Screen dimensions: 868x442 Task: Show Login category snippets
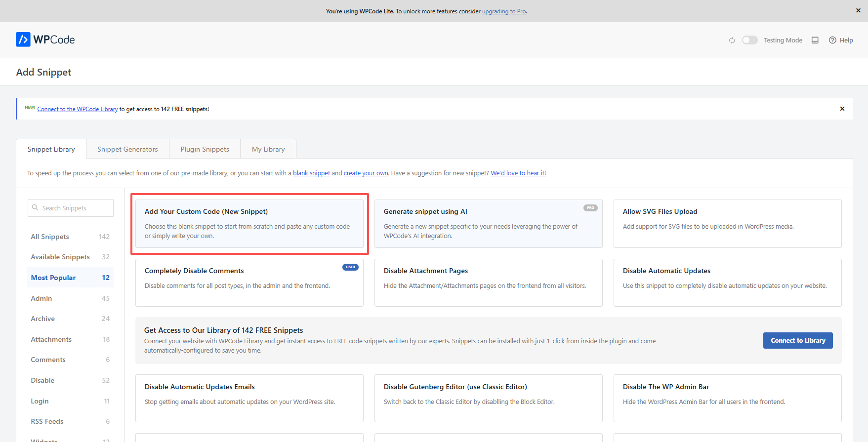70,401
